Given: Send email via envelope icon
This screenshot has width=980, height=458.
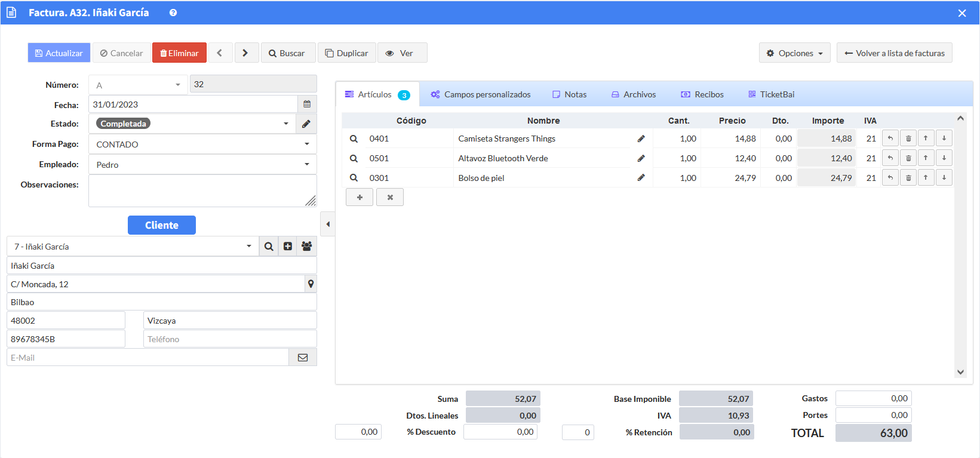Looking at the screenshot, I should point(303,358).
